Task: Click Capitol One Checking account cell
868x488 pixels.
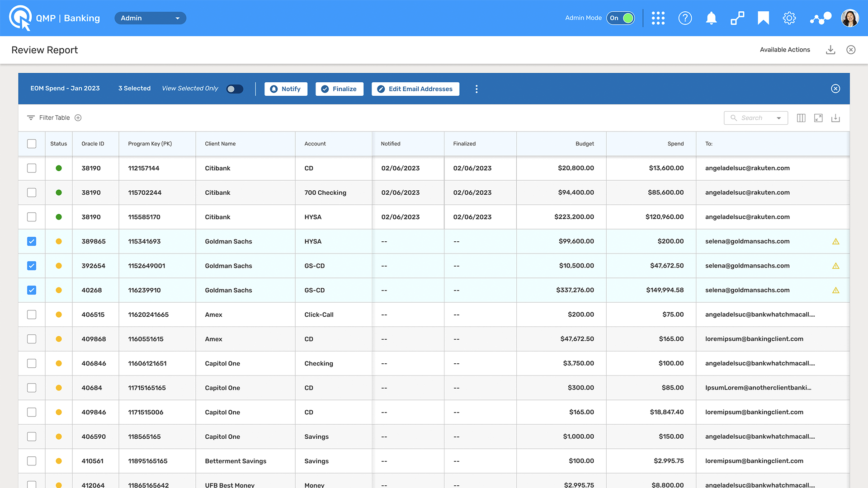Action: pyautogui.click(x=319, y=363)
